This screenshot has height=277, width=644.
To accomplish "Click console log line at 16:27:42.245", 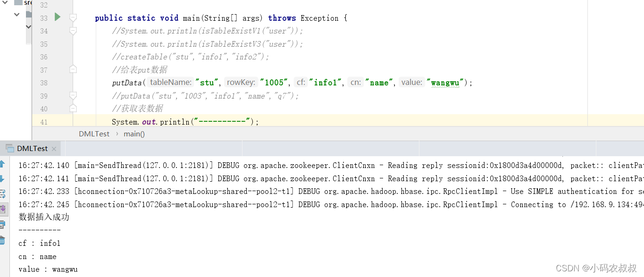I will [331, 204].
